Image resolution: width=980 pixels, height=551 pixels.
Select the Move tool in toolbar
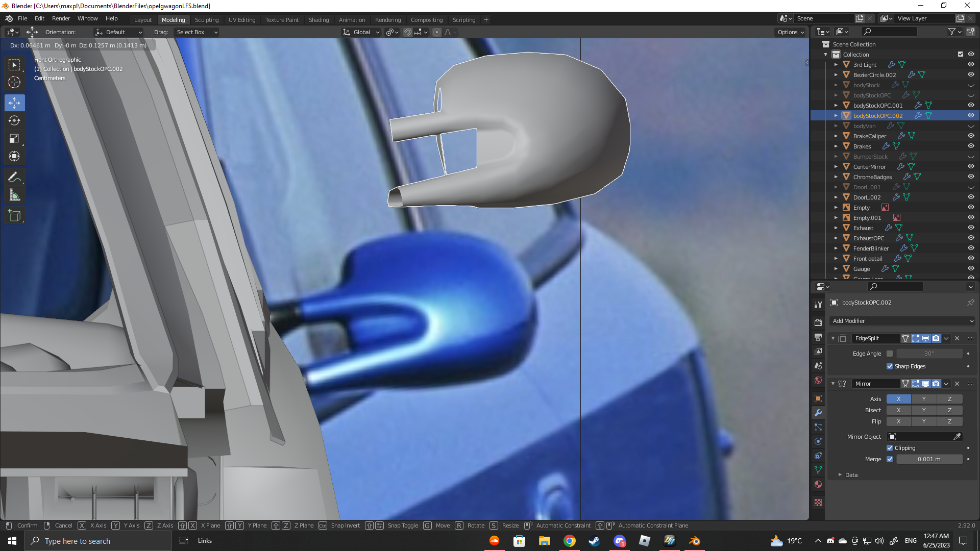click(14, 103)
